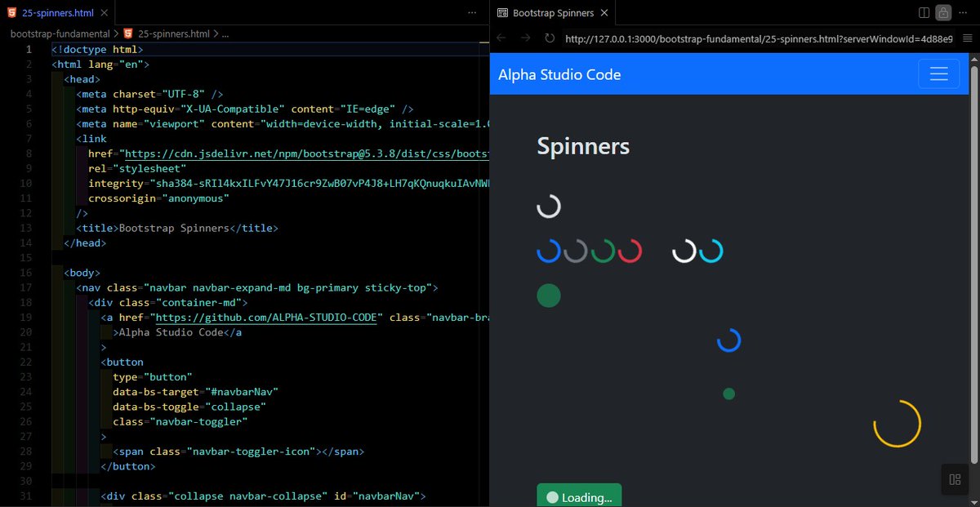
Task: Toggle the navbar collapse hamburger button
Action: click(x=938, y=74)
